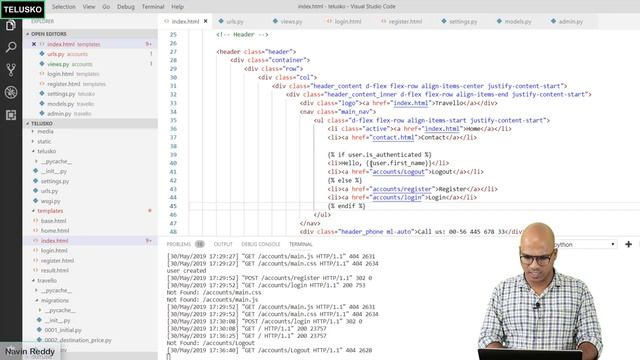Add a new terminal with plus icon
Image resolution: width=640 pixels, height=360 pixels.
(x=629, y=244)
